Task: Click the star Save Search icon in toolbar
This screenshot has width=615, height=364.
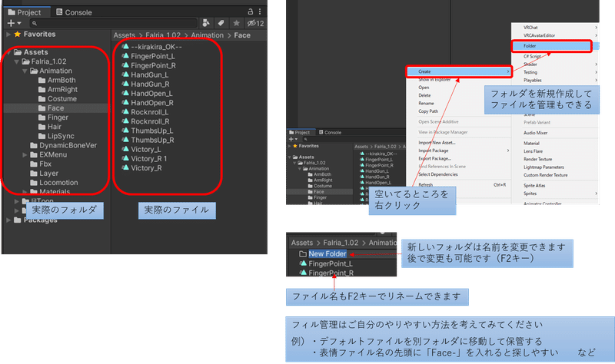Action: pos(236,23)
